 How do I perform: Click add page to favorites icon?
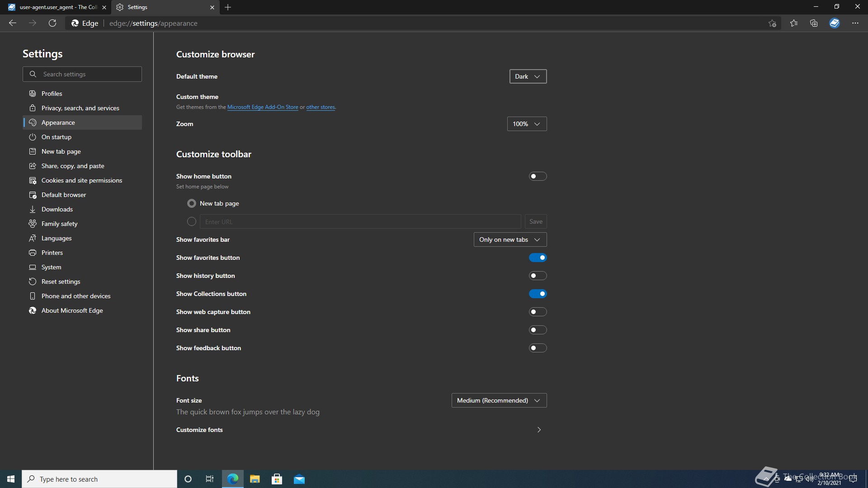[772, 23]
